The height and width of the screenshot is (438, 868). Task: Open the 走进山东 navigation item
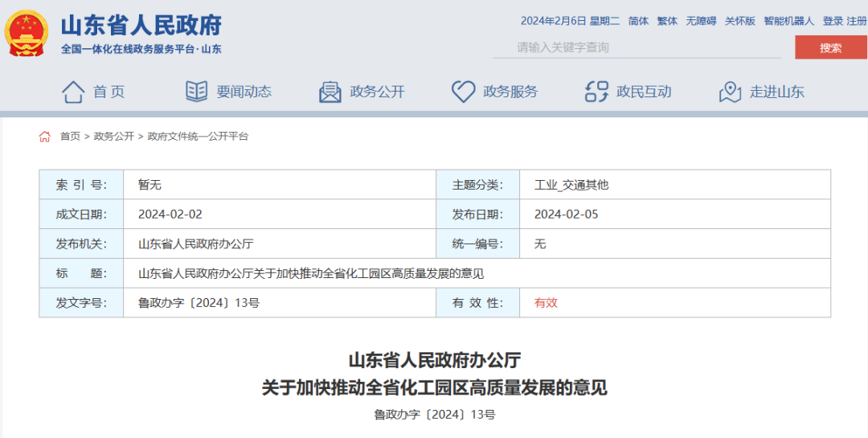pos(776,92)
